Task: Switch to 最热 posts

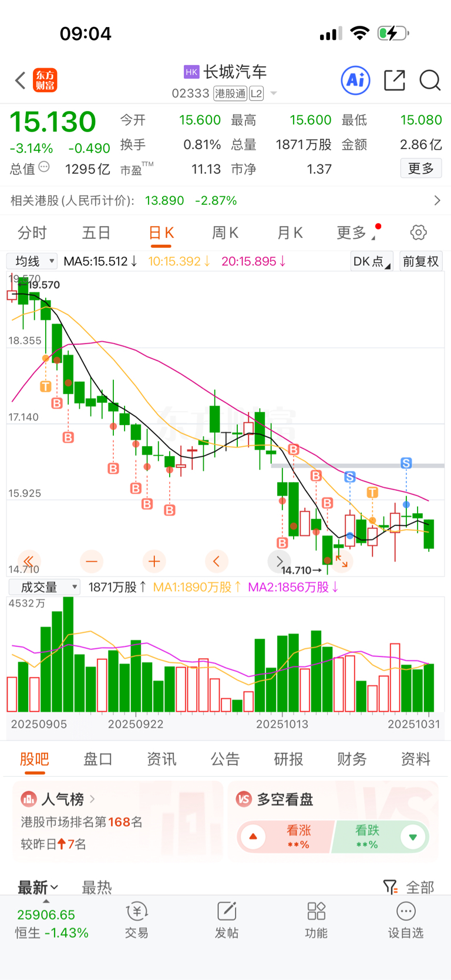Action: pos(97,887)
